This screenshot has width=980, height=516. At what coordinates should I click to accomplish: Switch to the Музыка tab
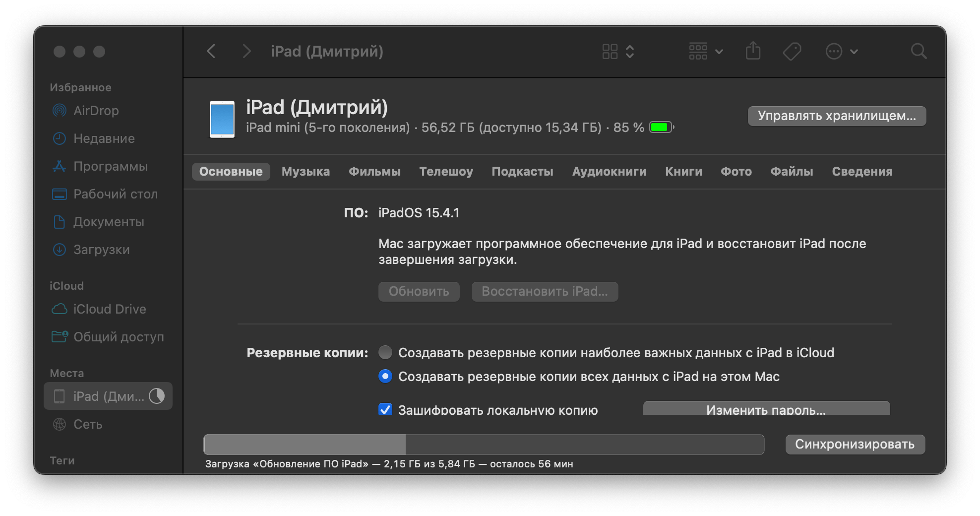pyautogui.click(x=306, y=172)
